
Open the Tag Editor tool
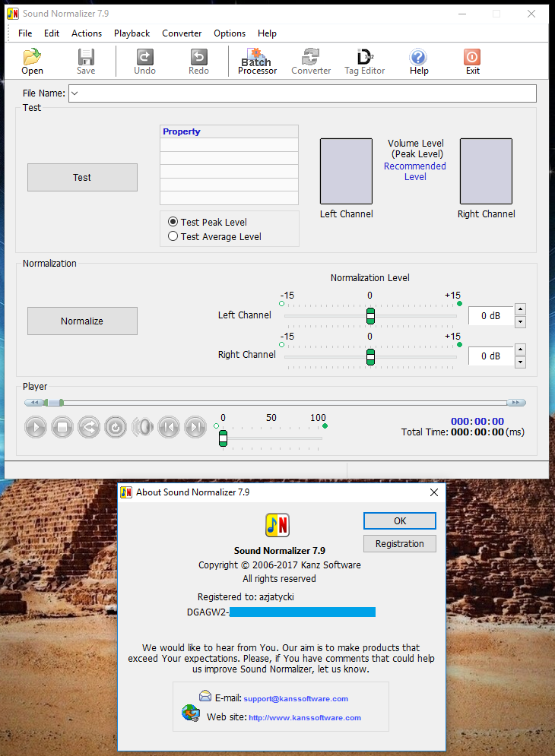click(364, 62)
